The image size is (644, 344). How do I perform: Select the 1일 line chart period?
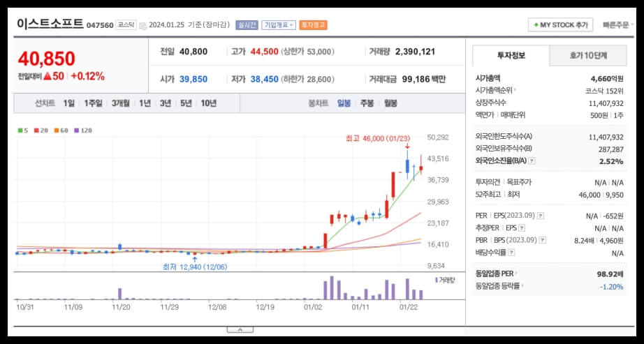[x=69, y=103]
